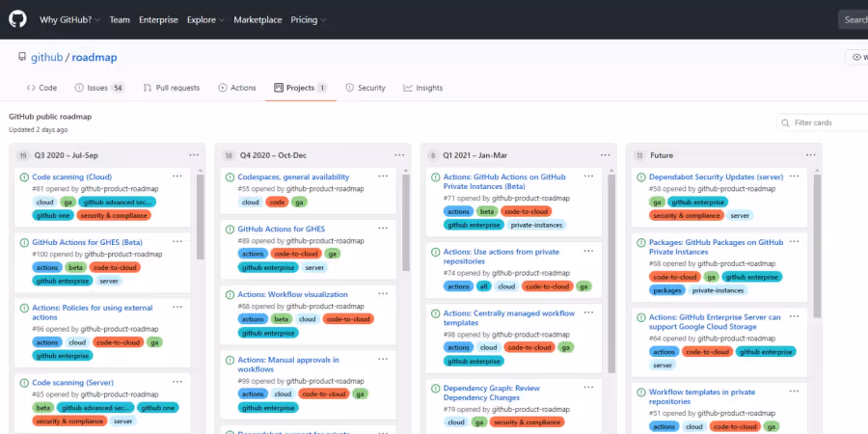This screenshot has height=434, width=868.
Task: Open the github owner link
Action: point(46,58)
